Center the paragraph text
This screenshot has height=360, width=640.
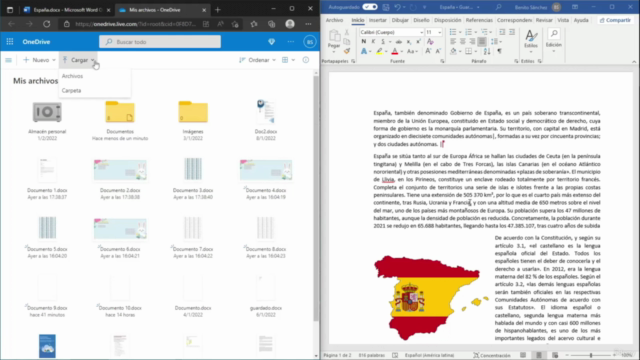coord(462,41)
